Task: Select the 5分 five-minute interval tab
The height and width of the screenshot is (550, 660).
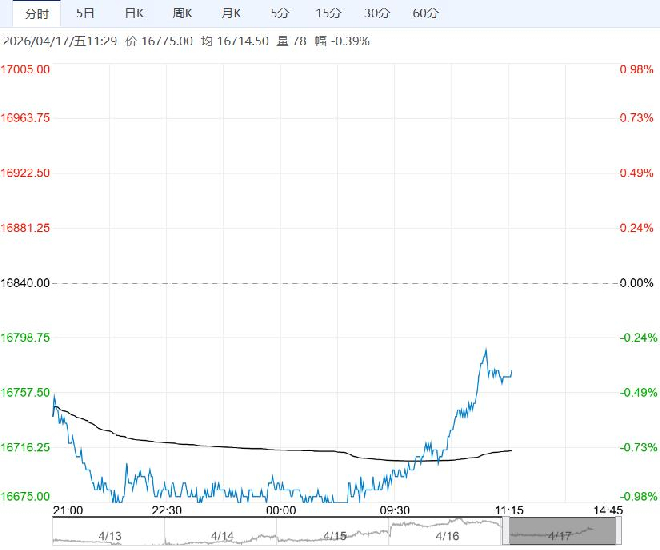Action: coord(280,13)
